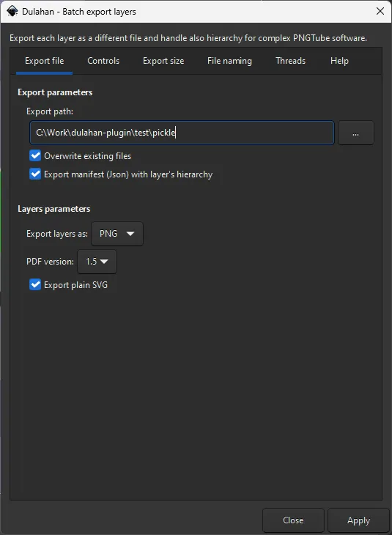Open the Controls tab
Viewport: 392px width, 535px height.
click(x=103, y=61)
